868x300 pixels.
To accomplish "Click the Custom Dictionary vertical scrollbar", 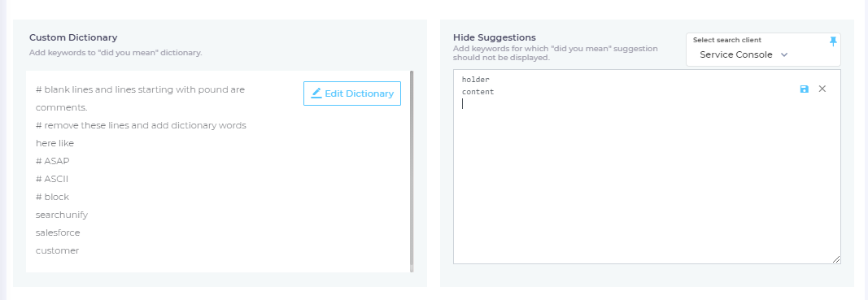I will [x=412, y=171].
